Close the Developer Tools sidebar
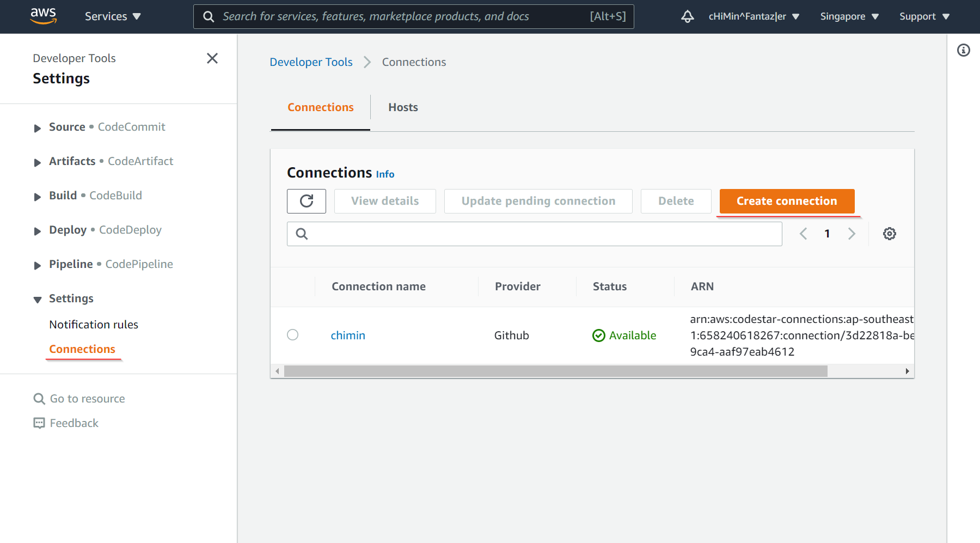980x543 pixels. [x=212, y=58]
